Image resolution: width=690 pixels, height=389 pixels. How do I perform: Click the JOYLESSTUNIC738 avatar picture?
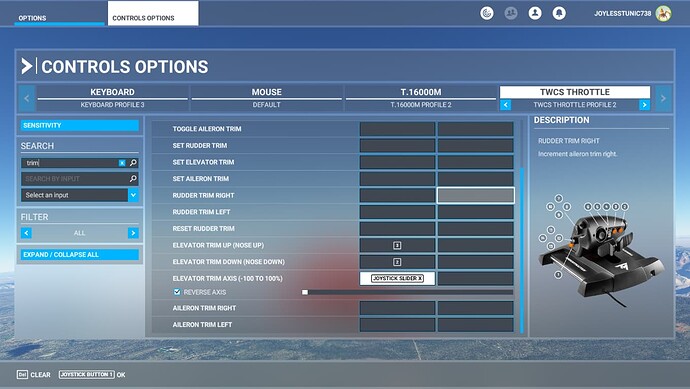coord(663,13)
